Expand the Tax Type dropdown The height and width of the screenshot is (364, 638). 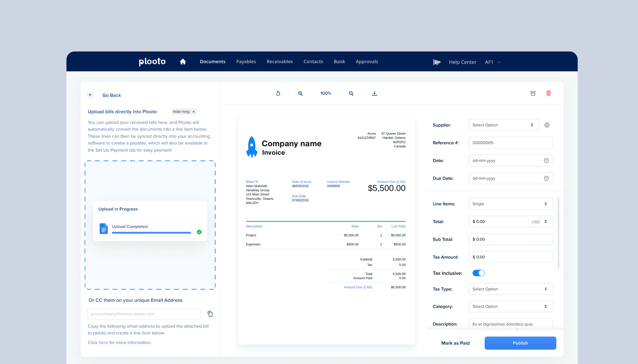510,289
